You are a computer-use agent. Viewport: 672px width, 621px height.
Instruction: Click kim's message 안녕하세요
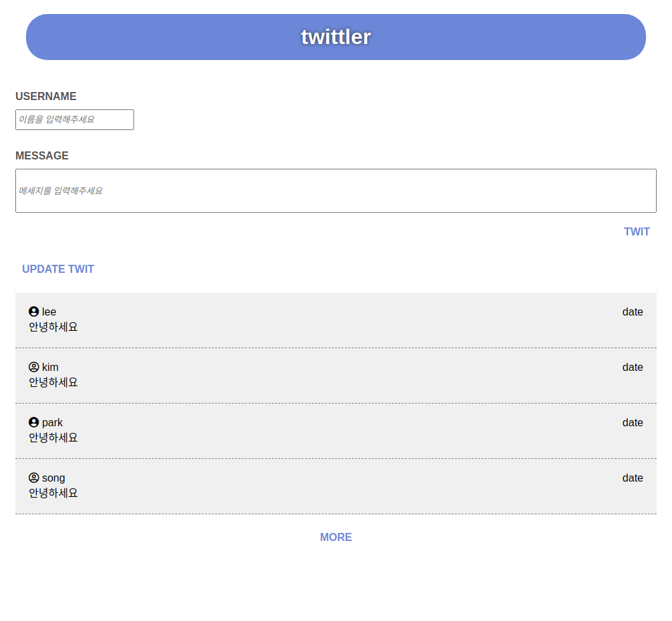click(x=53, y=382)
